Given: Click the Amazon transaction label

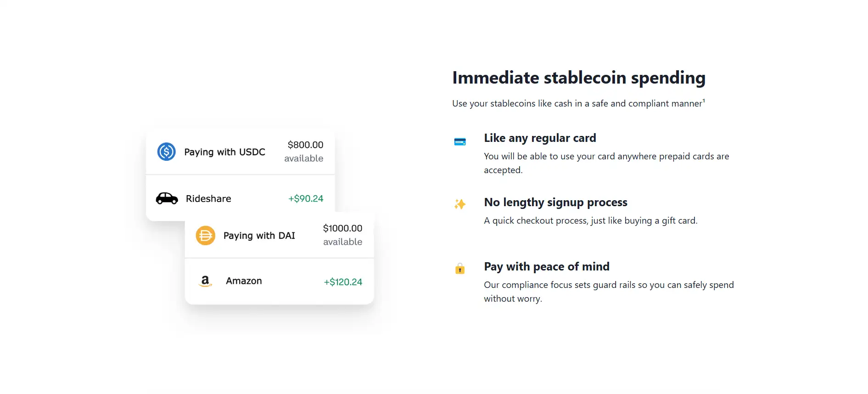Looking at the screenshot, I should (244, 281).
